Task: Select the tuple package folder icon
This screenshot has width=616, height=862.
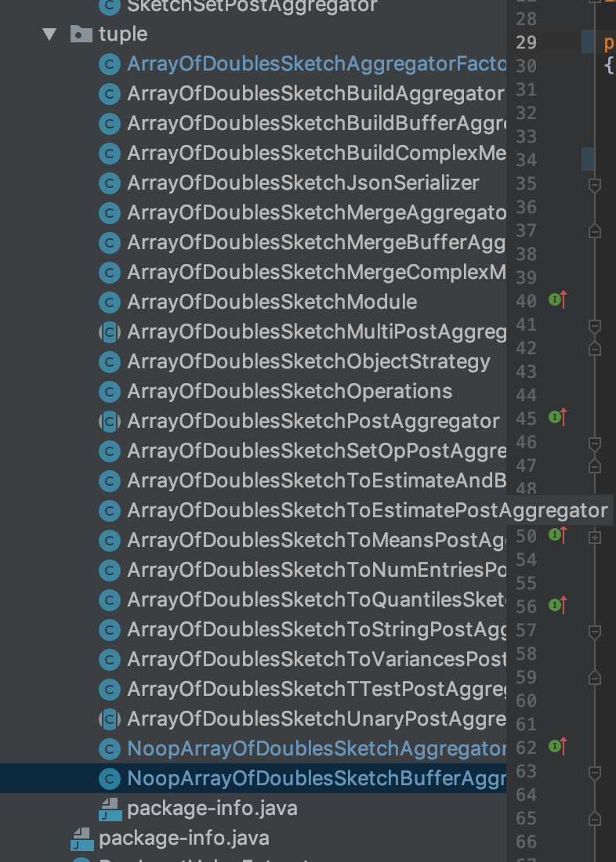Action: (x=82, y=34)
